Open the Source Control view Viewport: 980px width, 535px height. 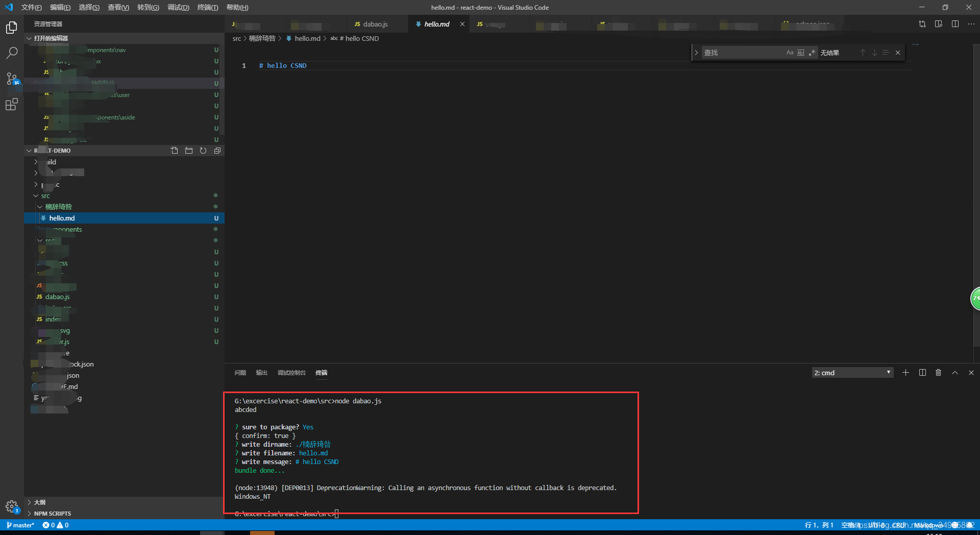point(11,79)
